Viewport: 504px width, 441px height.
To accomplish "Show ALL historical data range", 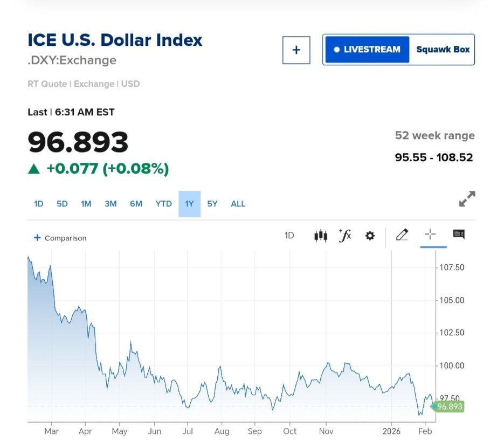I will pos(238,204).
